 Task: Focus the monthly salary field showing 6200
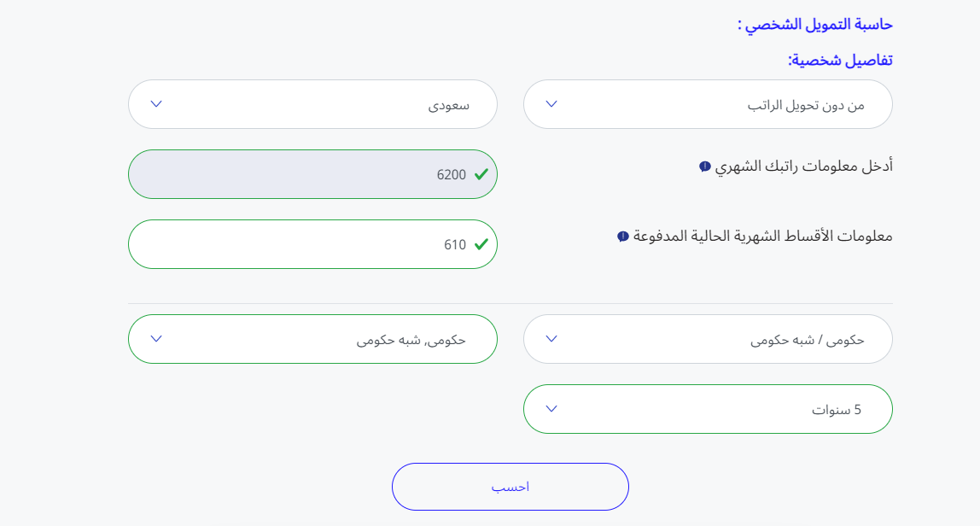313,174
